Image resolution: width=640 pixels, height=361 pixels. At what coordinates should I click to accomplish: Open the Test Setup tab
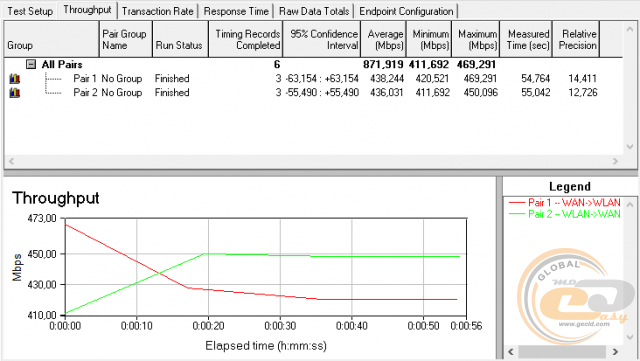(x=30, y=11)
